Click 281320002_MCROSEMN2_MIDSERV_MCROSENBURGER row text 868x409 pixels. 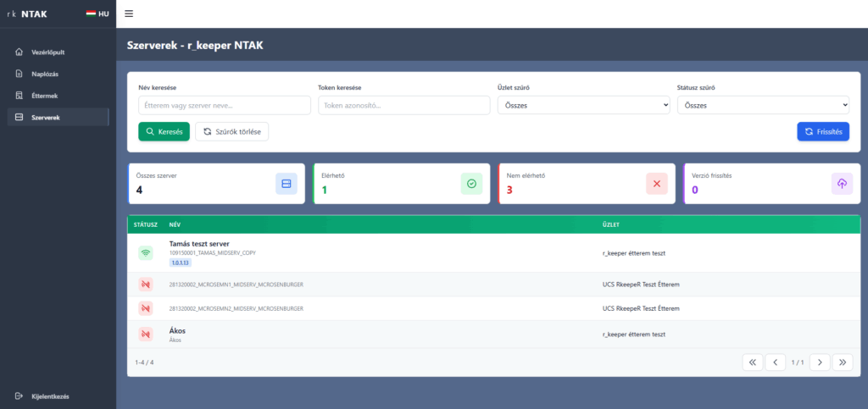(236, 308)
